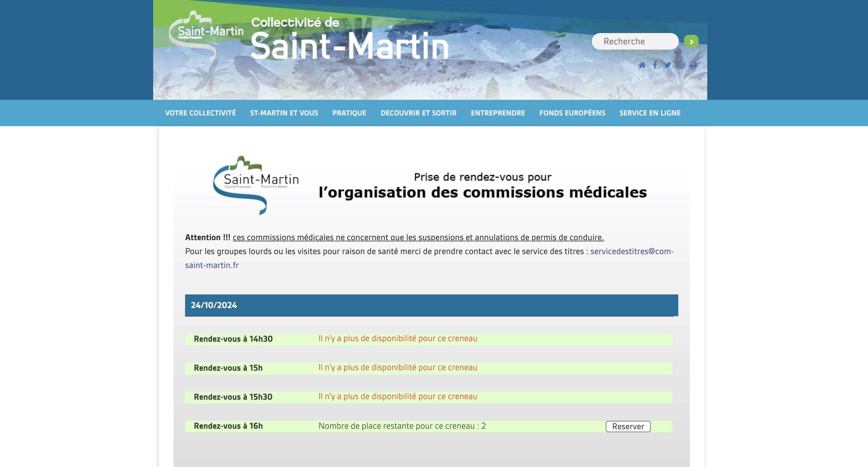Click the home icon in the header
868x467 pixels.
pos(642,65)
